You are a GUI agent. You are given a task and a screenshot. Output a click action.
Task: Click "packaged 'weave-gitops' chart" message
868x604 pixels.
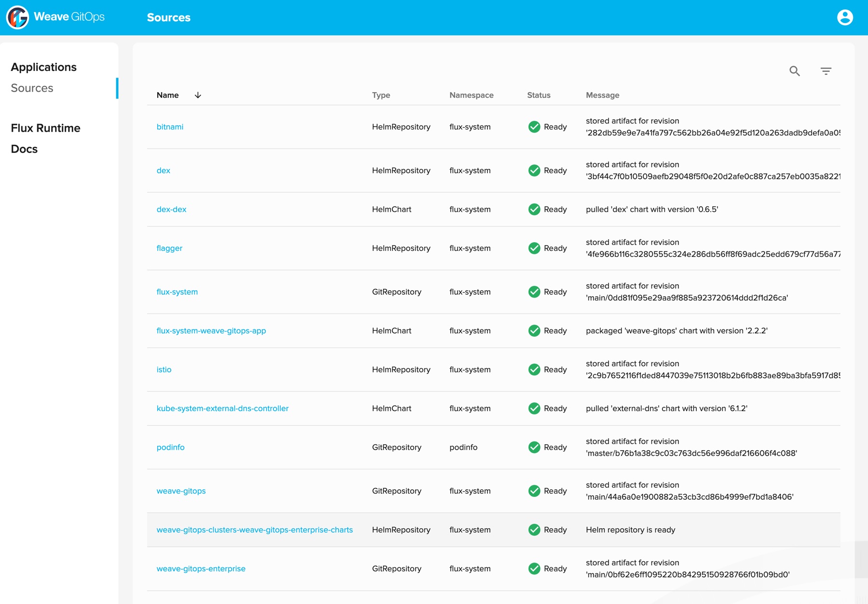(x=677, y=330)
